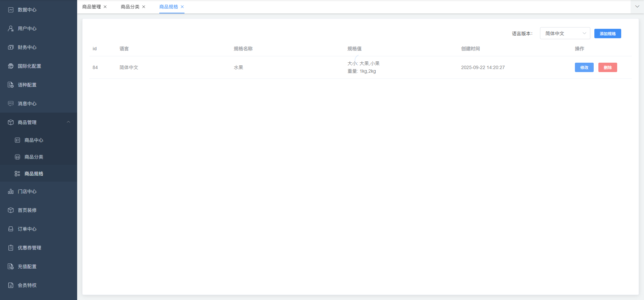Open the 语言版本 dropdown
This screenshot has width=644, height=300.
click(565, 33)
